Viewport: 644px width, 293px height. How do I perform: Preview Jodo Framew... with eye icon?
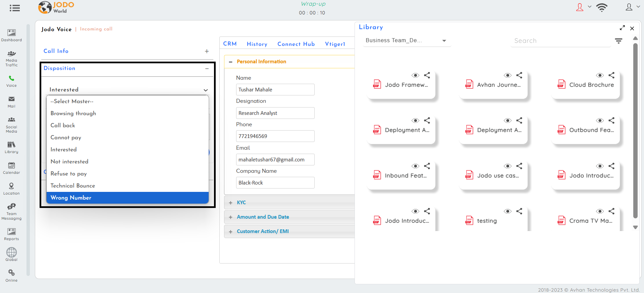point(415,75)
